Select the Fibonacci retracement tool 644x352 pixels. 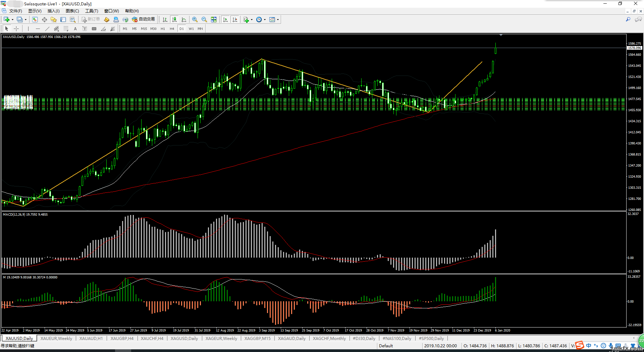click(x=66, y=29)
